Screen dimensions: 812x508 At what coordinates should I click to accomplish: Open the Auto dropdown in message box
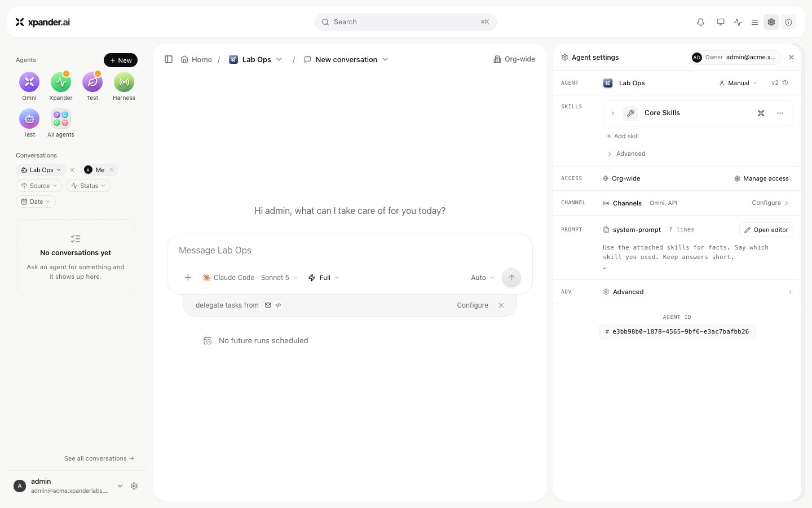[483, 278]
